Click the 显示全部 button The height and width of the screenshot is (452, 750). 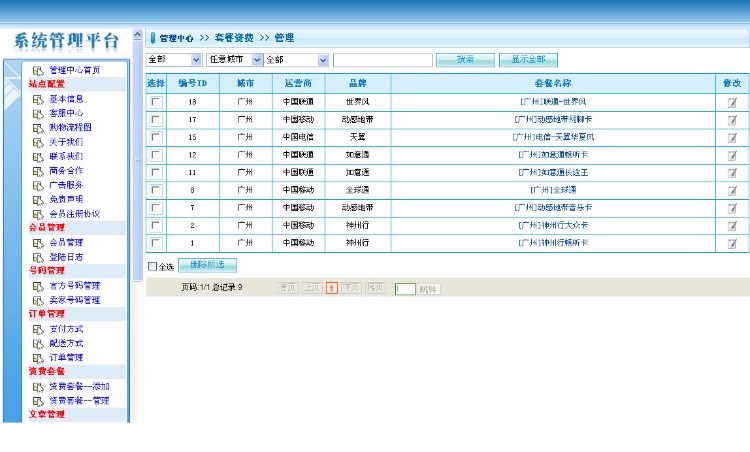click(x=528, y=60)
